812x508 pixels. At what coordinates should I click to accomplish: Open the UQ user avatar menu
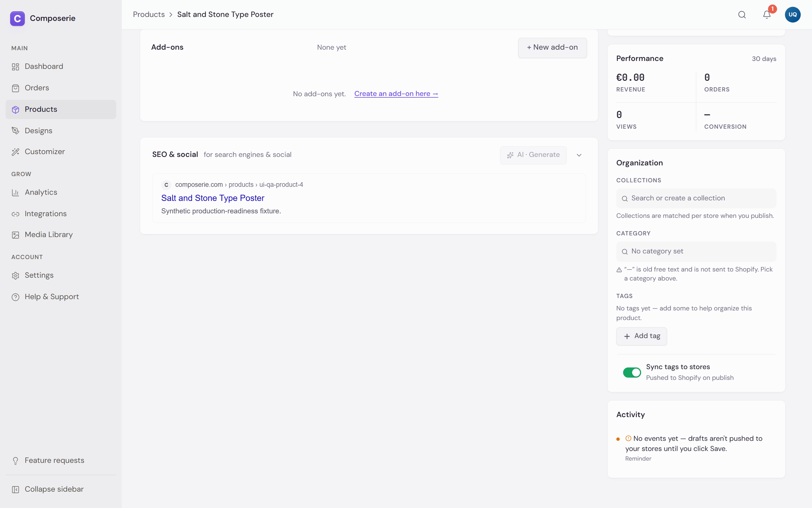click(793, 15)
